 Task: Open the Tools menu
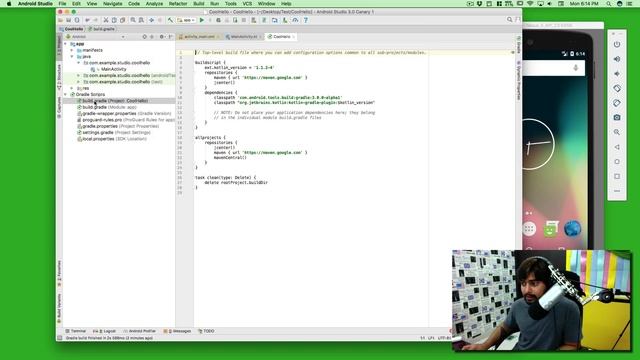click(x=231, y=4)
